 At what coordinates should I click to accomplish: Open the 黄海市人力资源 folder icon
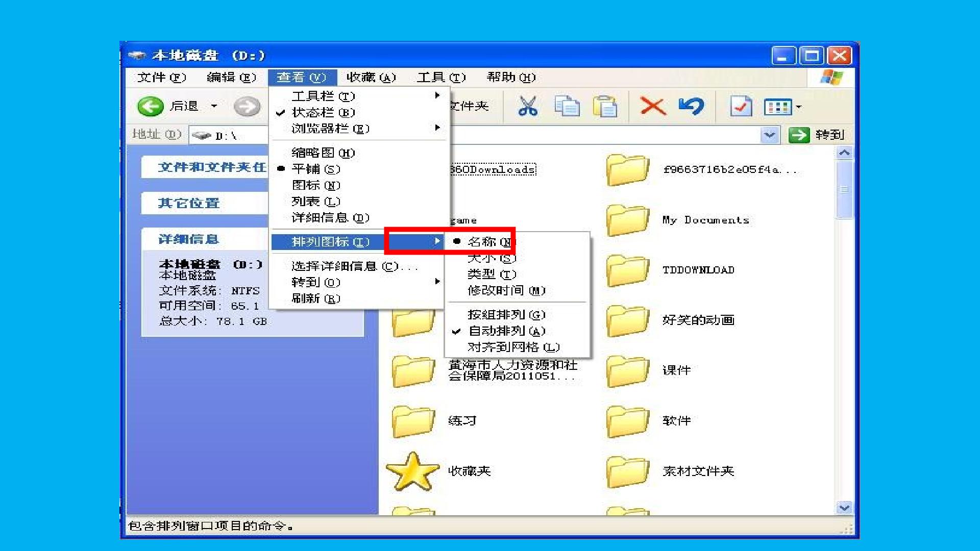(x=413, y=371)
